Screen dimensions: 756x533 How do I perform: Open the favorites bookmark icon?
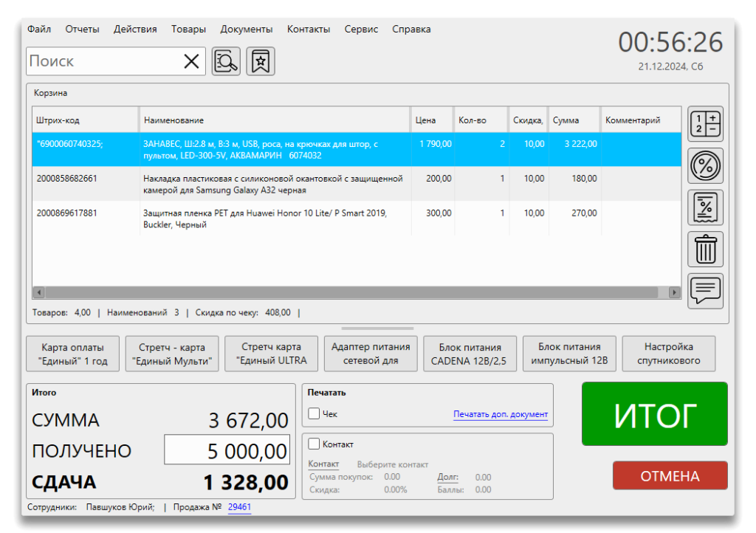coord(260,61)
